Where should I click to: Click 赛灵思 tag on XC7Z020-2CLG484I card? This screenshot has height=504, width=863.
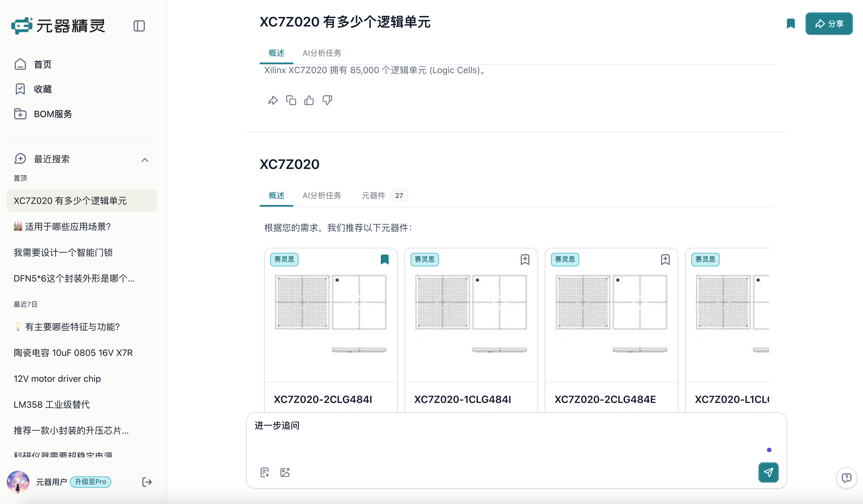coord(284,259)
